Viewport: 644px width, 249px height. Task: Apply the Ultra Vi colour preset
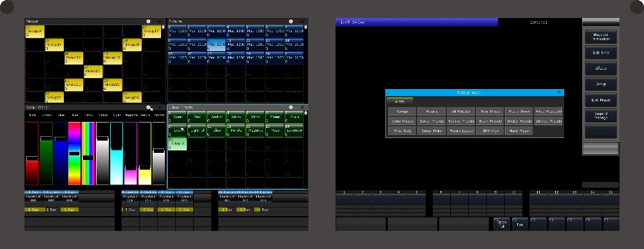(178, 144)
